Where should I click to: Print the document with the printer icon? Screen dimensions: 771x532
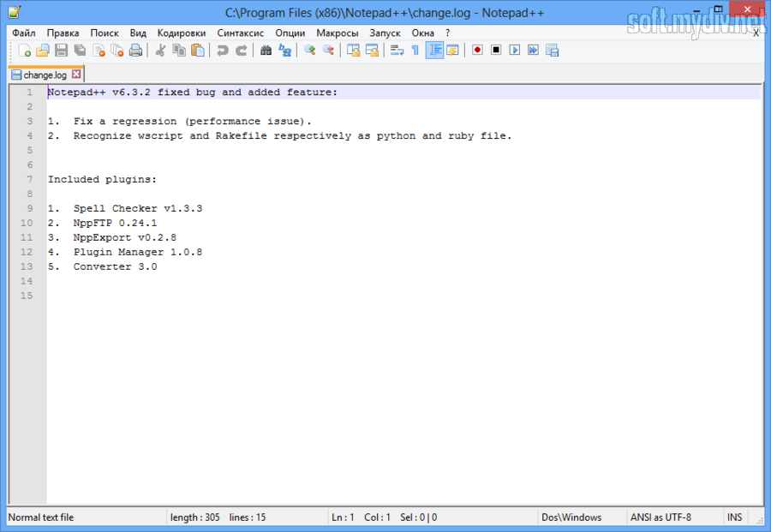pyautogui.click(x=135, y=51)
